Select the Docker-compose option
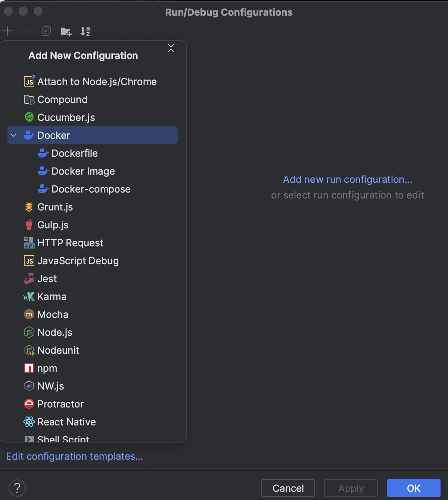This screenshot has height=500, width=448. 91,189
